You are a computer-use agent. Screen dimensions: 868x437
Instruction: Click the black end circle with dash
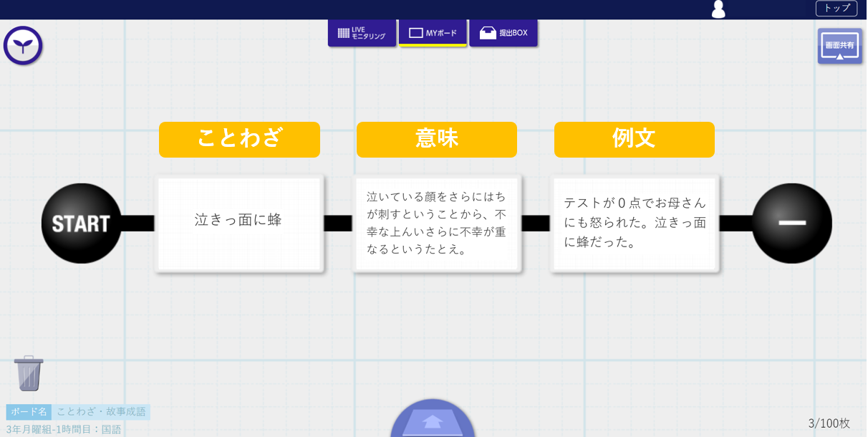[792, 224]
